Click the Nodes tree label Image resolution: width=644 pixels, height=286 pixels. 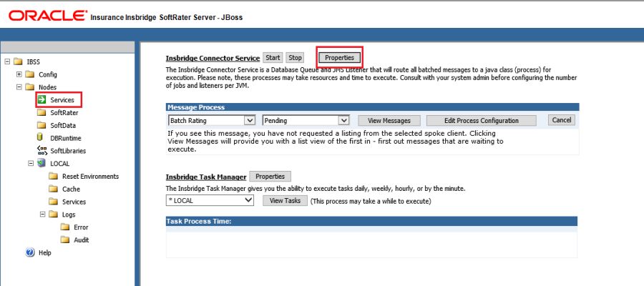(x=48, y=87)
